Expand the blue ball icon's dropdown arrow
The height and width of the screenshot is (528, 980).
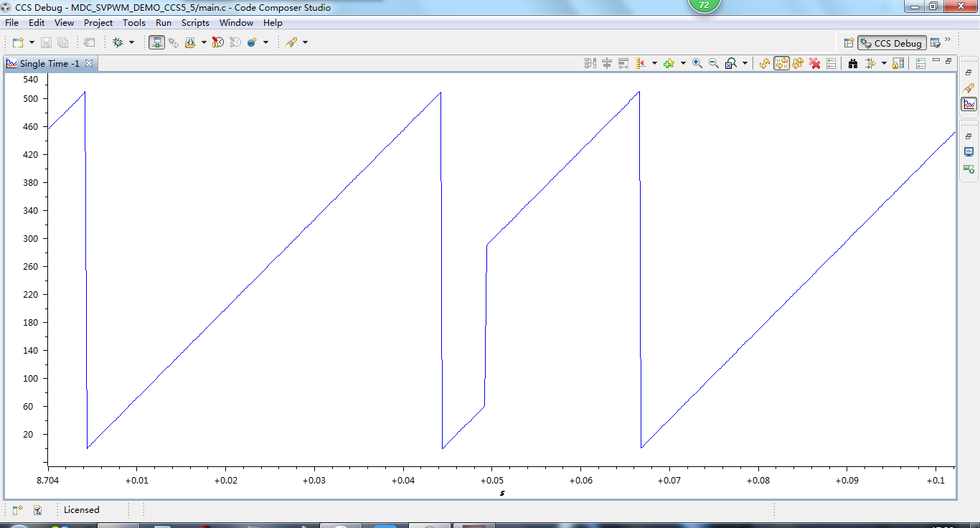[x=265, y=43]
